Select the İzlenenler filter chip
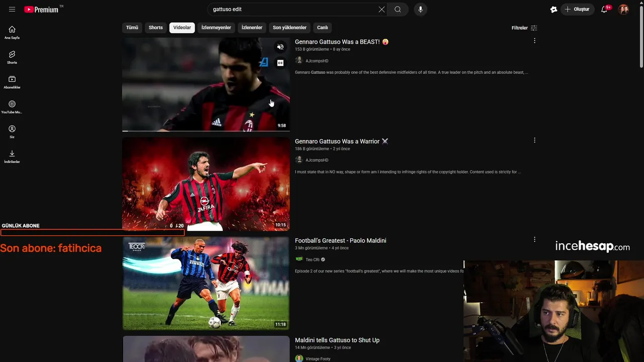This screenshot has width=644, height=362. [x=252, y=28]
